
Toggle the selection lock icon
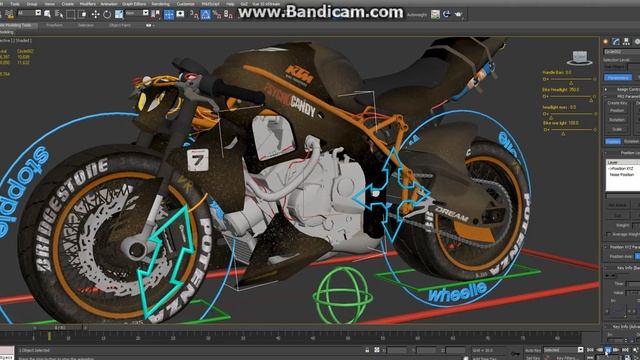(x=367, y=350)
